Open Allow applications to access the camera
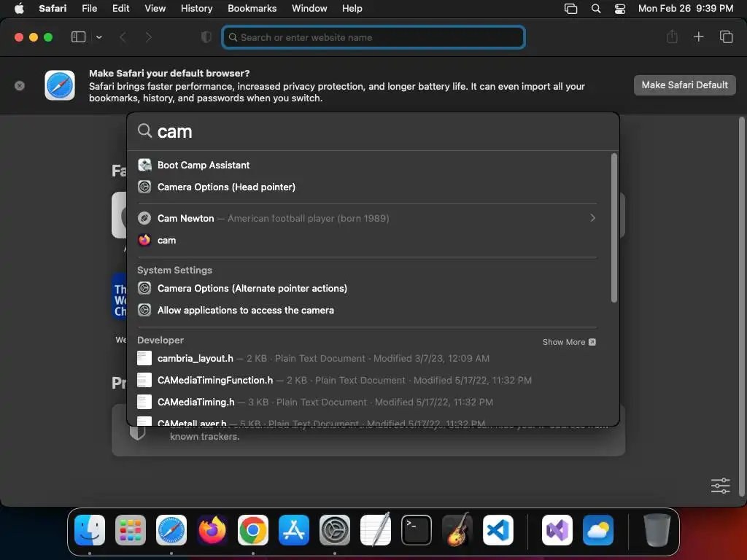The image size is (747, 560). click(x=367, y=310)
